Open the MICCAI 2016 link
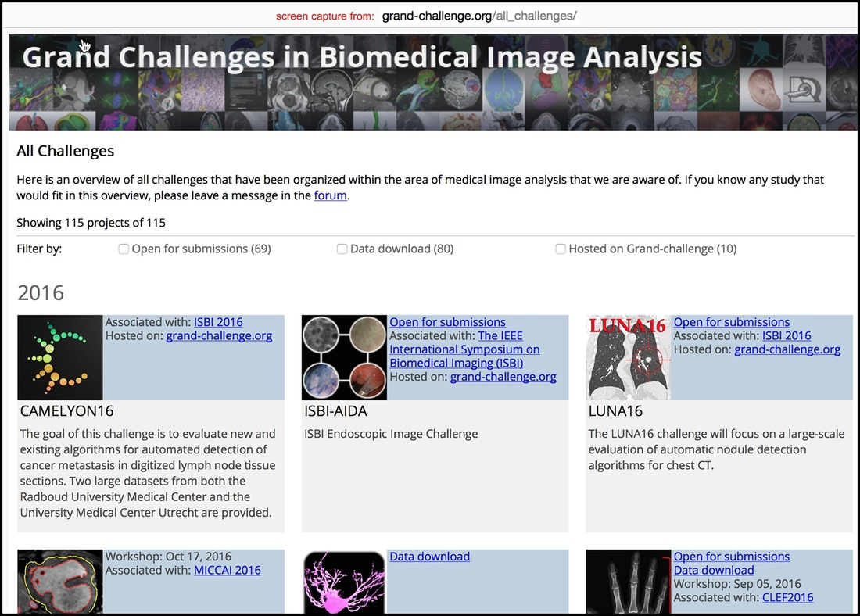Image resolution: width=860 pixels, height=616 pixels. 228,570
